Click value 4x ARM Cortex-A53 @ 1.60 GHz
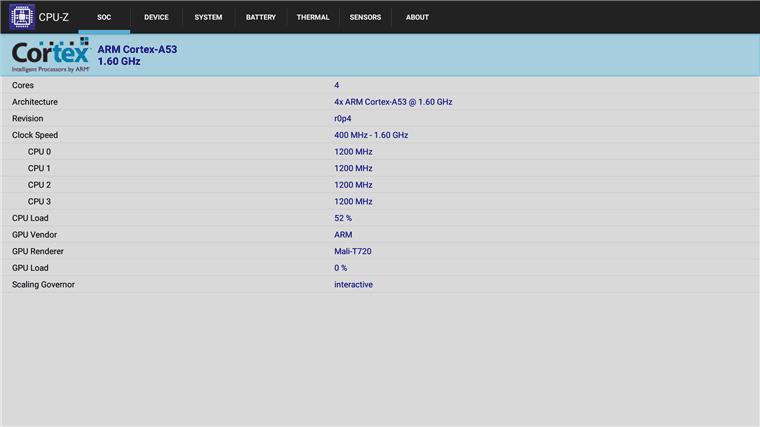Viewport: 760px width, 427px height. 393,102
